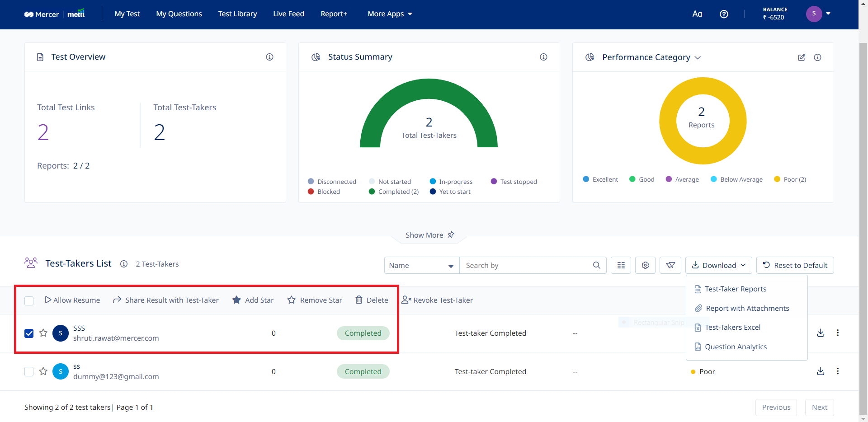Open the table settings gear icon
The height and width of the screenshot is (422, 868).
[645, 265]
